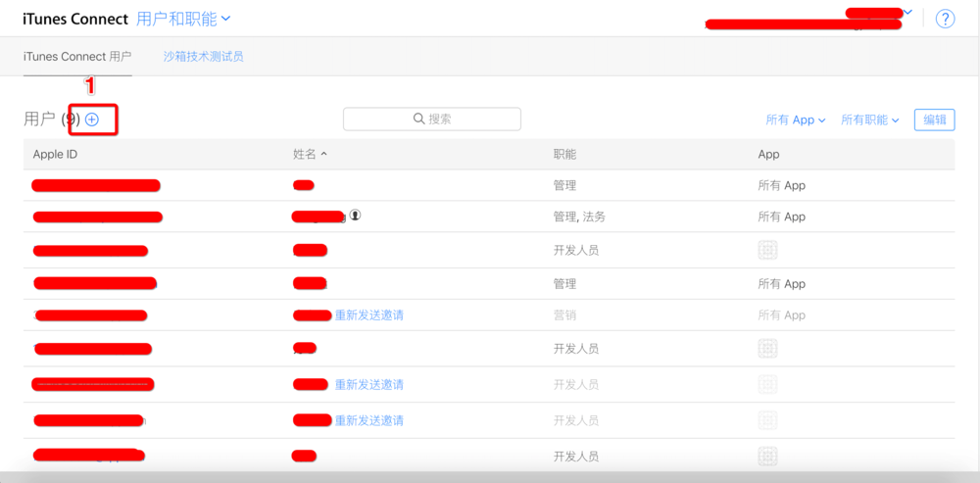This screenshot has width=980, height=483.
Task: Click the Apple ID column header
Action: 55,155
